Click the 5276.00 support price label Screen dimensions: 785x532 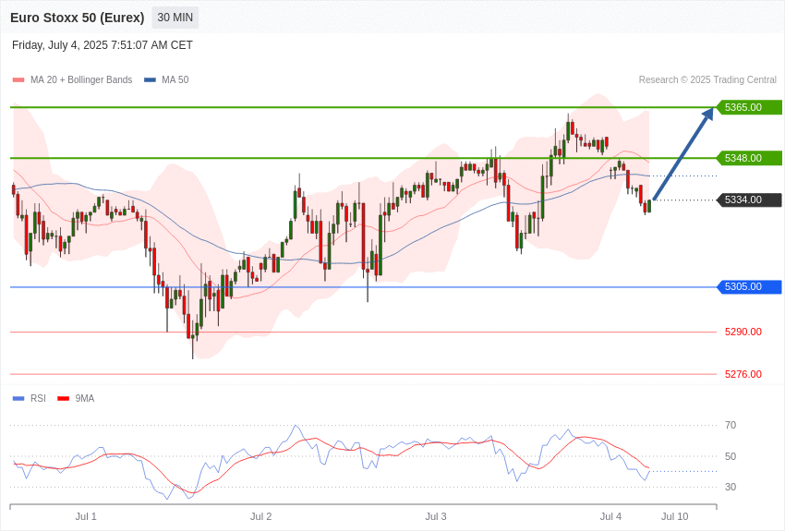point(743,374)
